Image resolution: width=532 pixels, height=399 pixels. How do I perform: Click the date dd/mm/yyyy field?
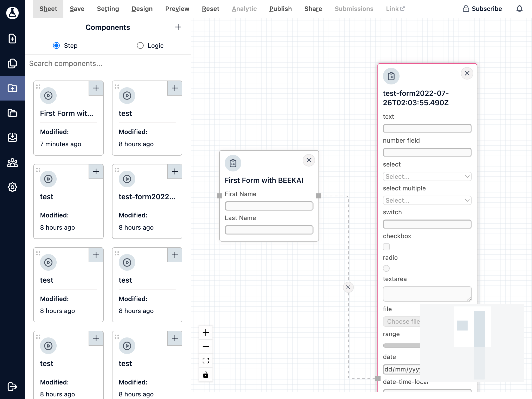click(402, 369)
